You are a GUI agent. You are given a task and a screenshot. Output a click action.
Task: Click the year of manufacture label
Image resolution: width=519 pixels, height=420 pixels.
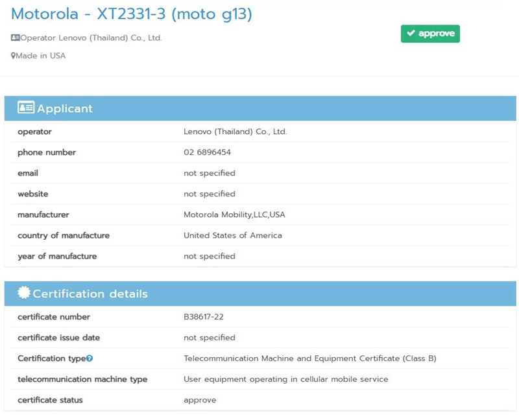click(57, 256)
